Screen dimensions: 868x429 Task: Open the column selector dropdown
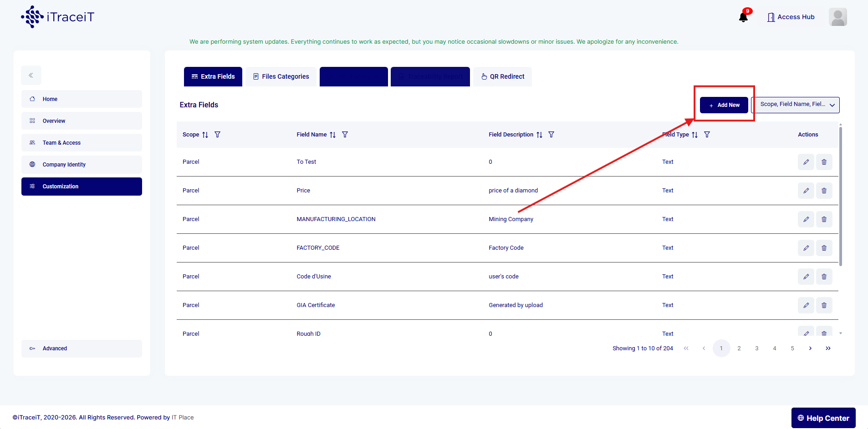point(795,105)
